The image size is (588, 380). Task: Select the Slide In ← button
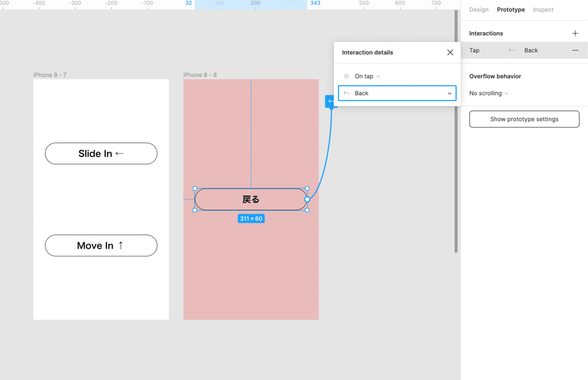coord(101,153)
